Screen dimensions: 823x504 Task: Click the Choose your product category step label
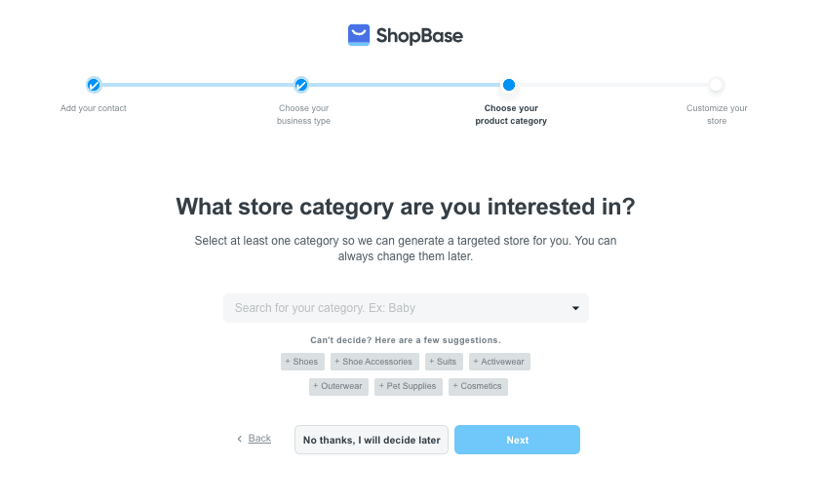[x=511, y=114]
